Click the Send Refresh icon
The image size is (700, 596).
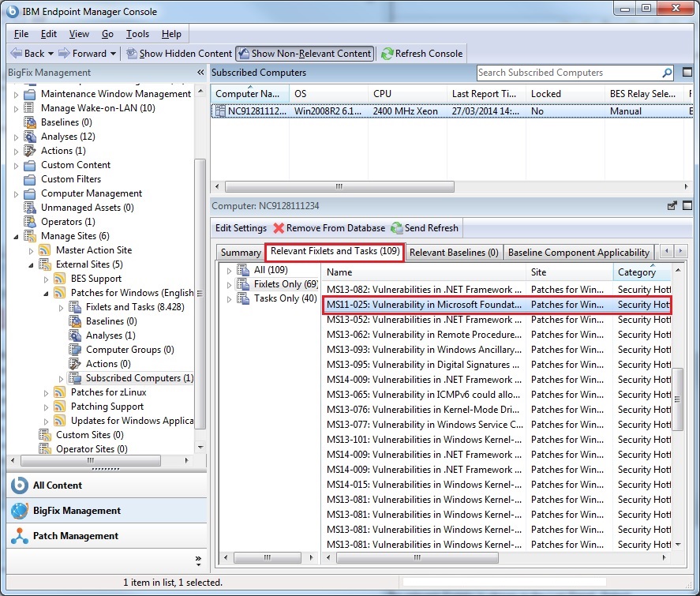[x=396, y=228]
